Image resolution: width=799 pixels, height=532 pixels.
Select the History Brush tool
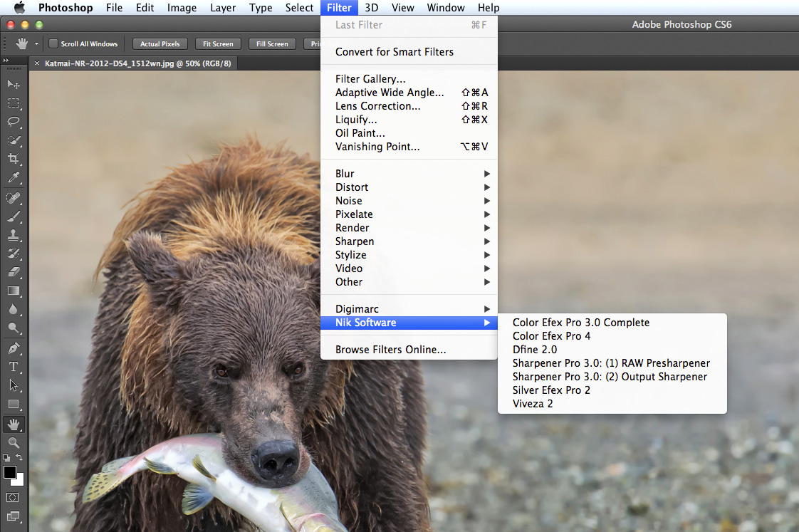coord(14,254)
